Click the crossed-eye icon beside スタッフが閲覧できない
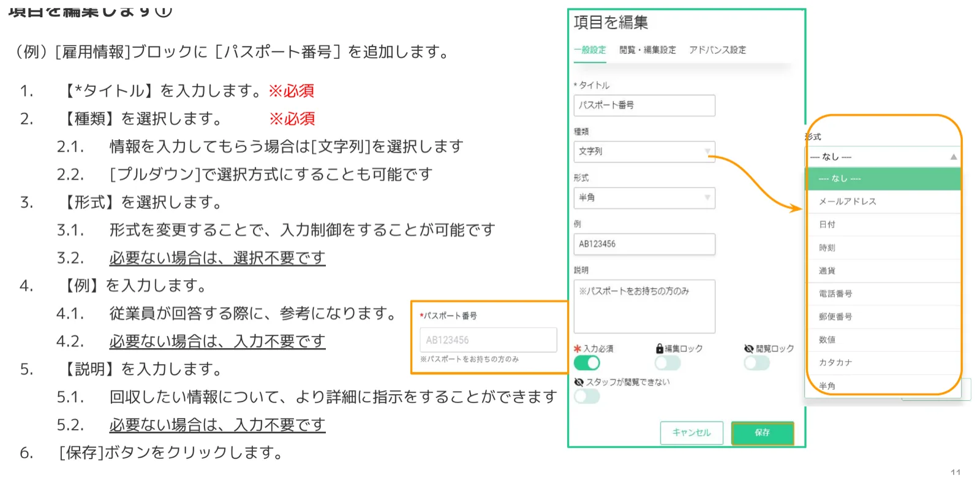This screenshot has width=980, height=483. tap(579, 382)
